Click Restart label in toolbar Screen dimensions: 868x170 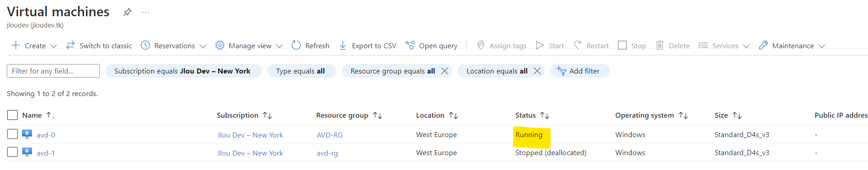(597, 46)
